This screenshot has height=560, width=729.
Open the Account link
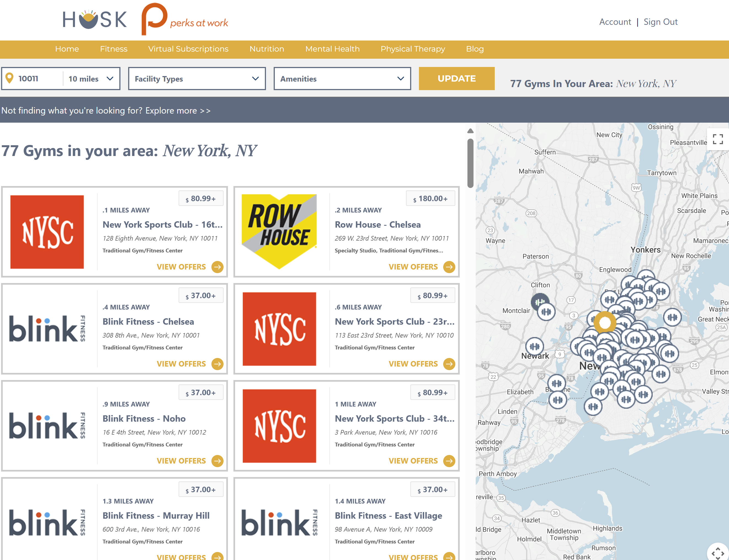pyautogui.click(x=615, y=22)
